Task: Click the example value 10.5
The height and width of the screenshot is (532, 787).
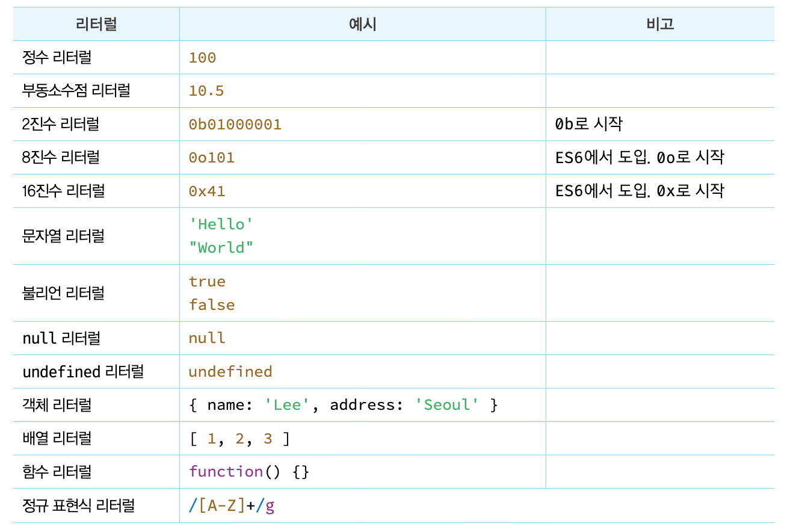Action: pos(206,91)
